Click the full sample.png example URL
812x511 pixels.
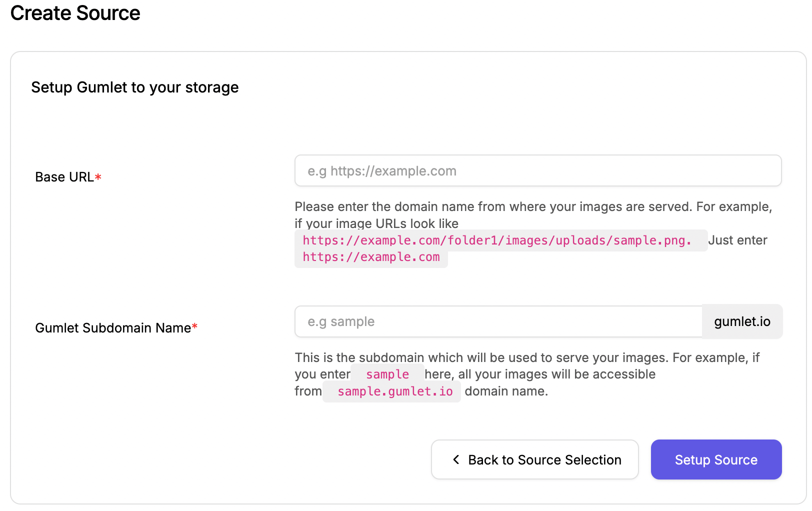pyautogui.click(x=501, y=240)
